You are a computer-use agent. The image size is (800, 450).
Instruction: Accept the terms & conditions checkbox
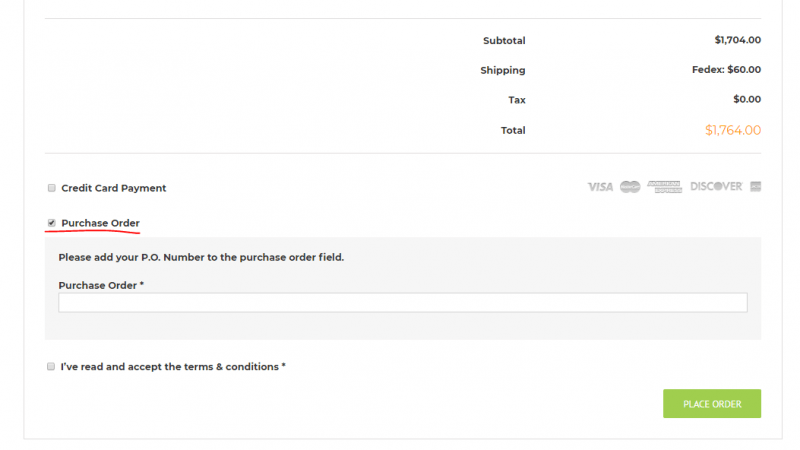tap(51, 366)
